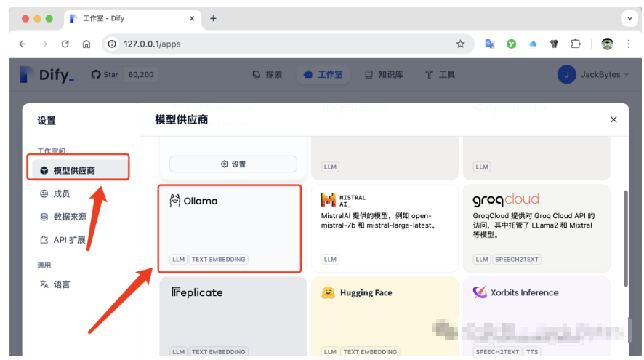Image resolution: width=644 pixels, height=360 pixels.
Task: Select the Mistral AI provider card
Action: (x=385, y=228)
